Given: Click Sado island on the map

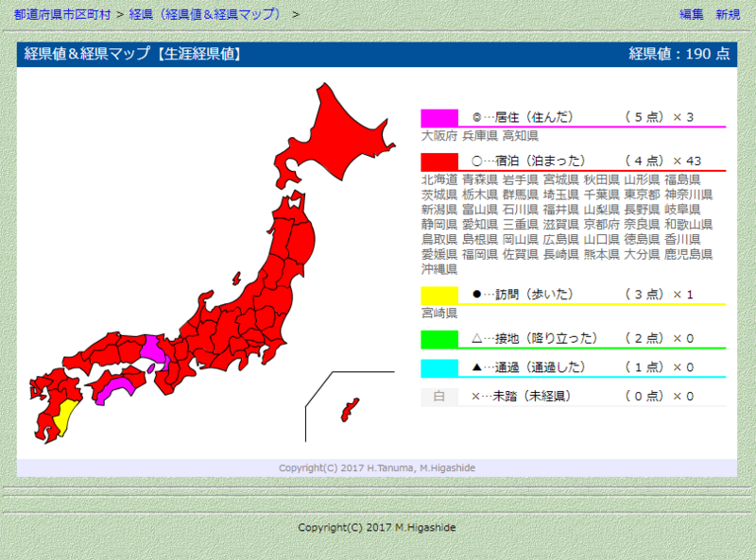Looking at the screenshot, I should 236,278.
